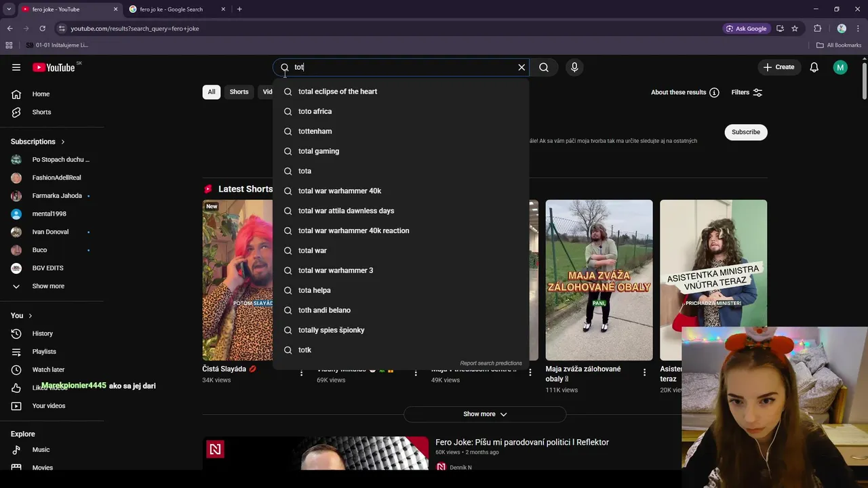
Task: Click Report search predictions
Action: [x=491, y=363]
